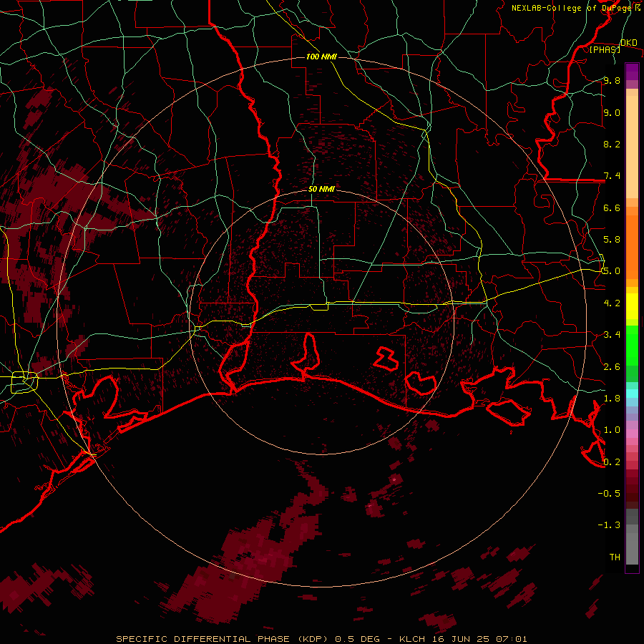Image resolution: width=644 pixels, height=644 pixels.
Task: Click the -1.3 value on the scale
Action: tap(609, 525)
